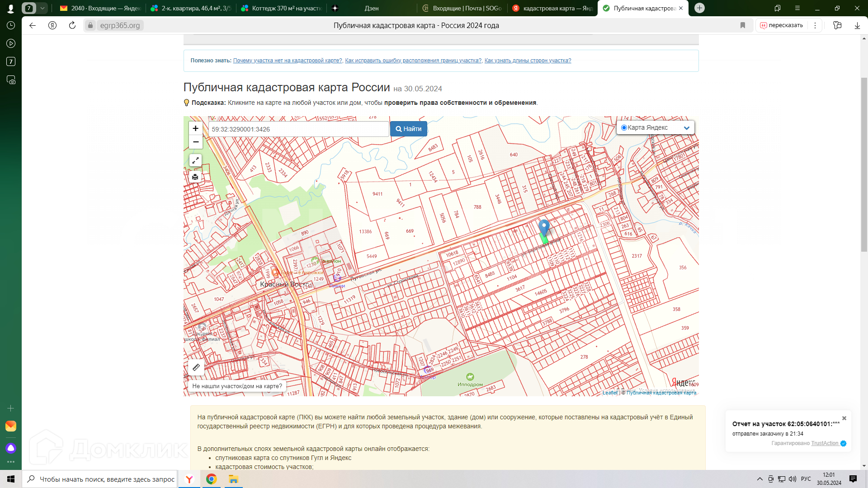Show hidden system tray icons
The height and width of the screenshot is (488, 868).
[x=759, y=479]
